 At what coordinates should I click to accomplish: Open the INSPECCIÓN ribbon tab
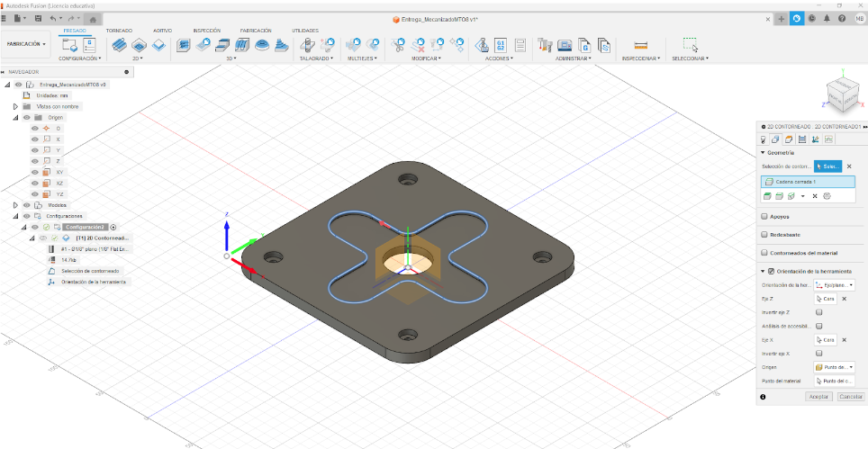(206, 30)
